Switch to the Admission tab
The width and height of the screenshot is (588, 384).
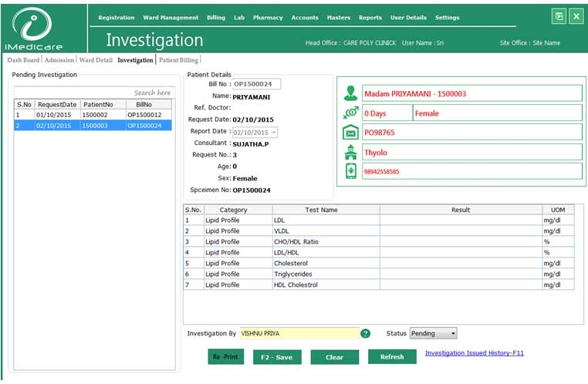coord(59,60)
